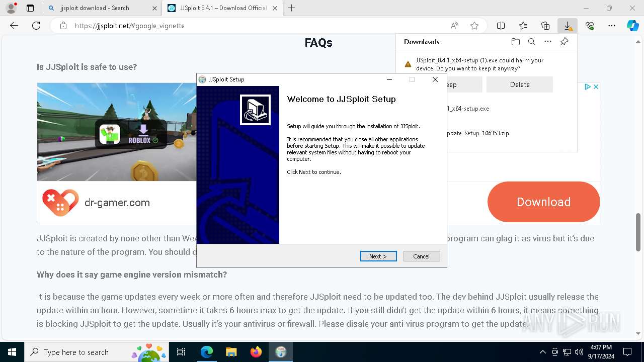Pin the Downloads panel
This screenshot has height=362, width=644.
pos(564,42)
